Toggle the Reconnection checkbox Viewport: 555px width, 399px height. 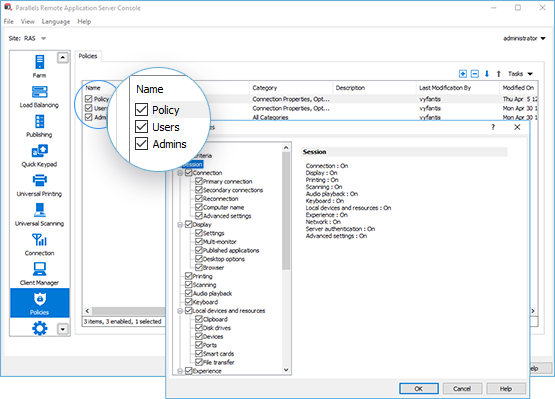199,199
